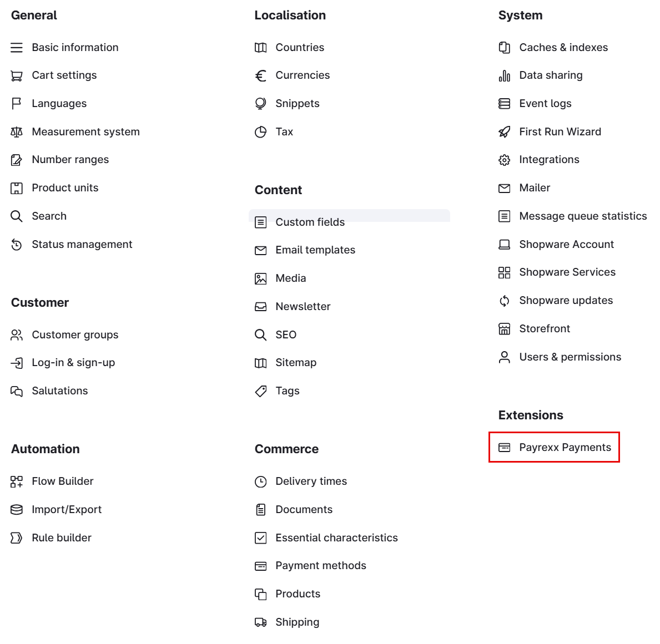660x644 pixels.
Task: Click the Measurement system scales icon
Action: click(17, 132)
